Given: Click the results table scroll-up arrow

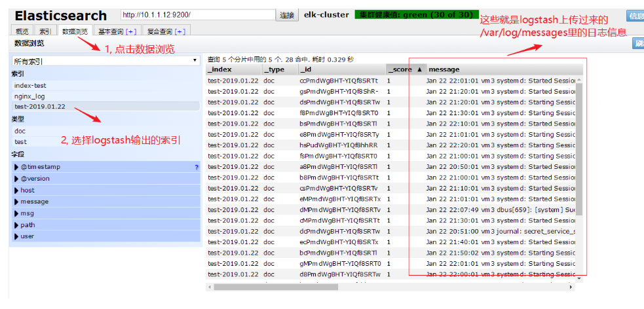Looking at the screenshot, I should [579, 80].
